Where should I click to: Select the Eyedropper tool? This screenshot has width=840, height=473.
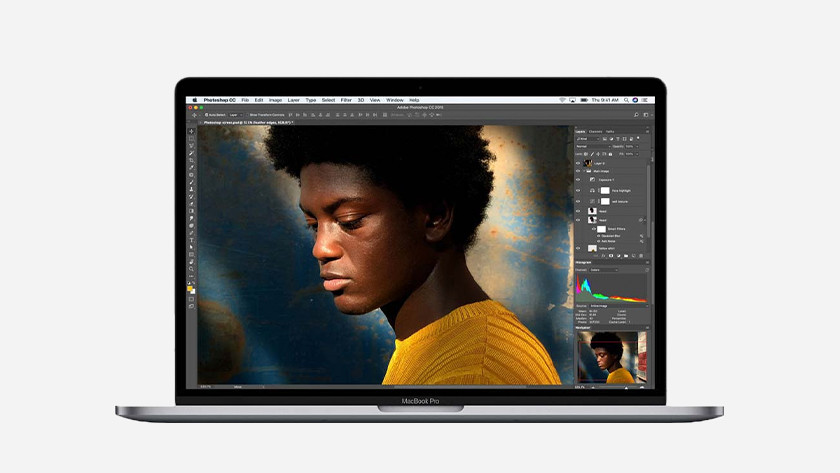[x=191, y=167]
